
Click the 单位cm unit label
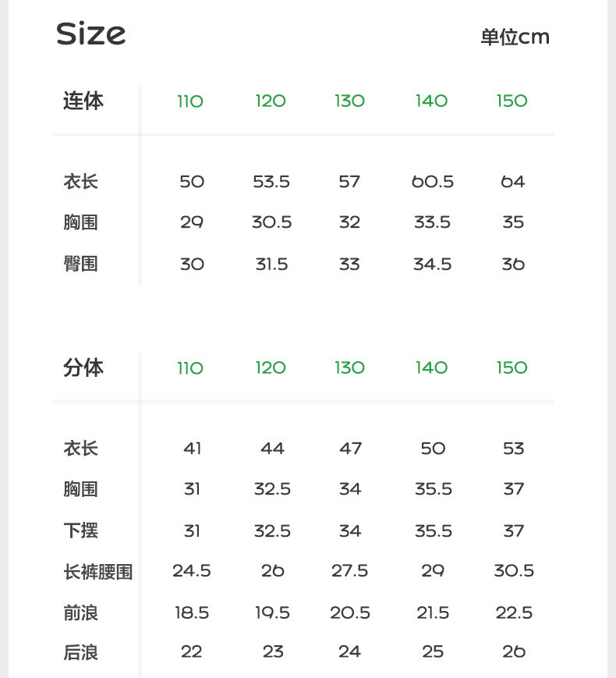coord(515,37)
